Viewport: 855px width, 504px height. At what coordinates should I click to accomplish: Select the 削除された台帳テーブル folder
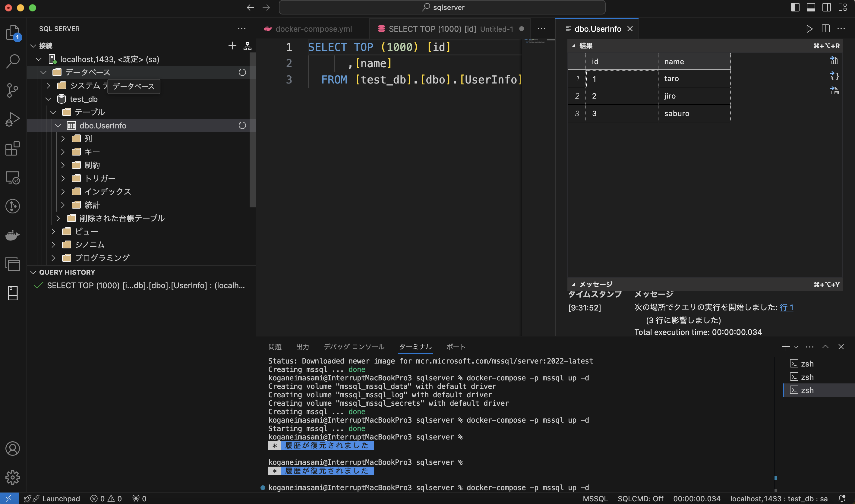pos(122,218)
